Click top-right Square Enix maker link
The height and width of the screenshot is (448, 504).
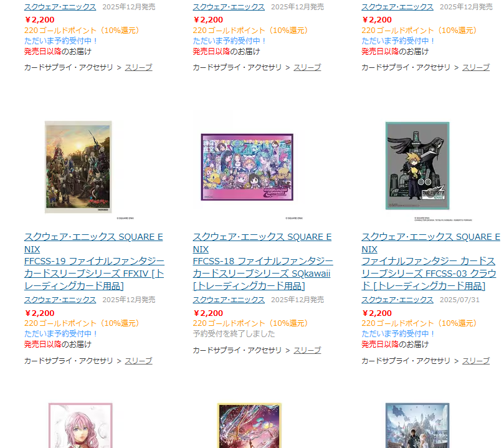(x=397, y=7)
